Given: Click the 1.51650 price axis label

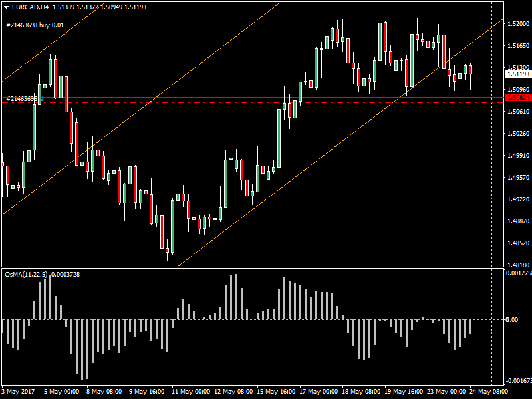Looking at the screenshot, I should point(518,45).
